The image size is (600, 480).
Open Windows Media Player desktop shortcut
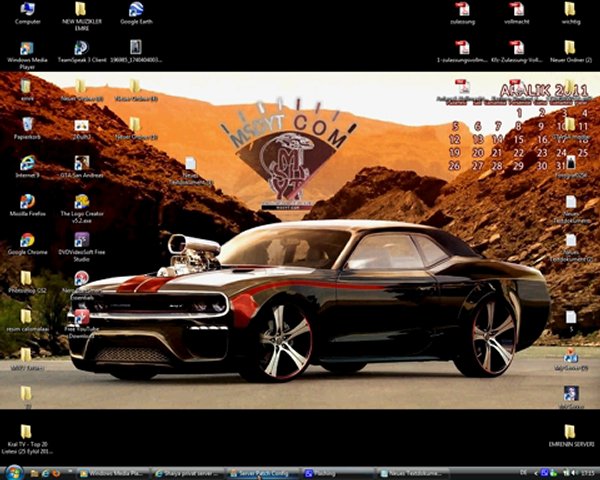27,49
